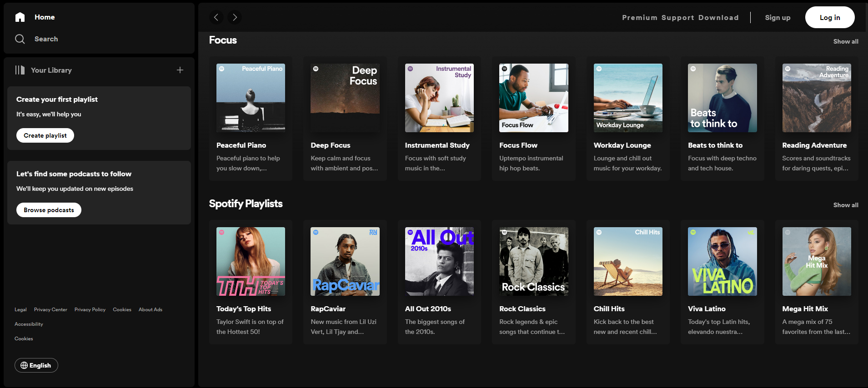Viewport: 868px width, 388px height.
Task: Open the Accessibility footer link
Action: [x=29, y=324]
